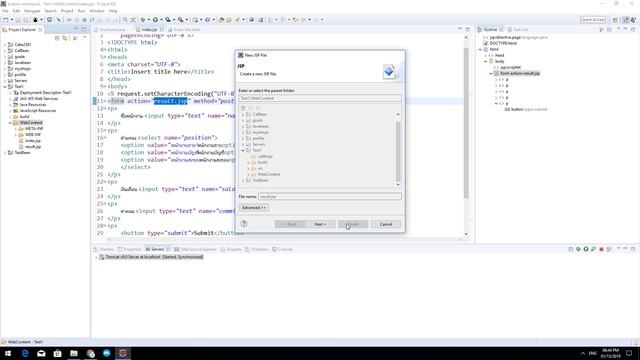Open the Edit menu

tap(16, 11)
